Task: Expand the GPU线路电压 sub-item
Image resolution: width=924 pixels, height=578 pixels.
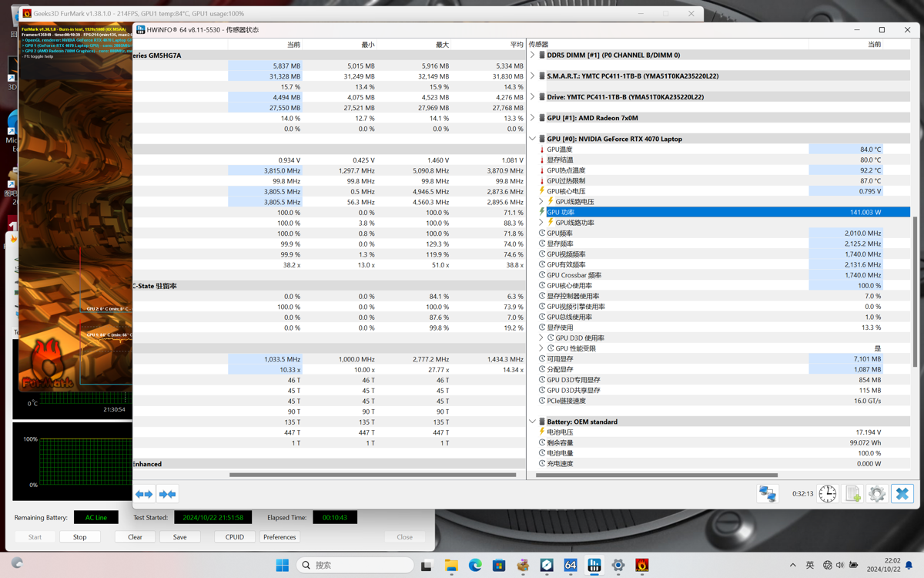Action: (541, 201)
